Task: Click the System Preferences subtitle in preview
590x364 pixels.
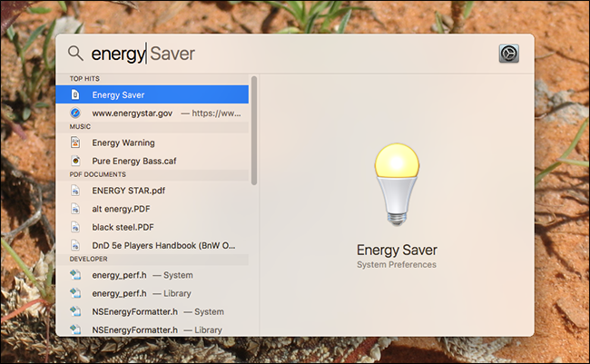Action: tap(397, 265)
